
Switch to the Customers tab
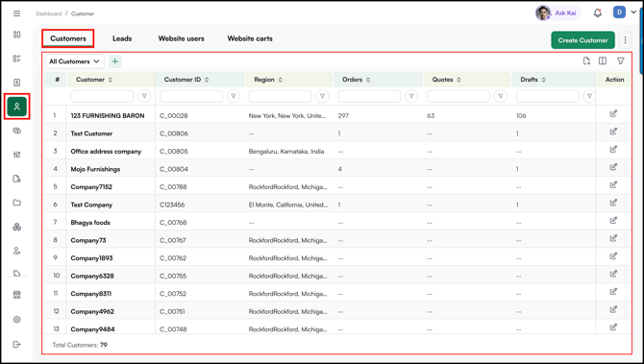click(x=68, y=38)
